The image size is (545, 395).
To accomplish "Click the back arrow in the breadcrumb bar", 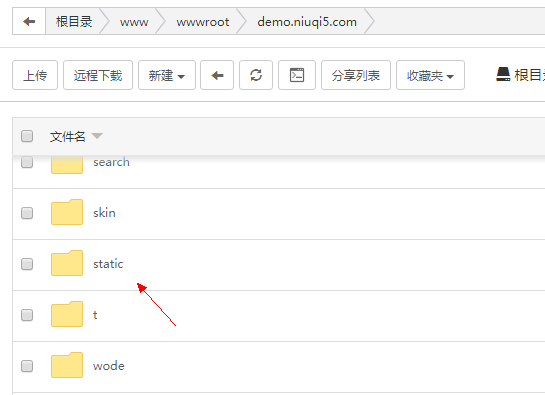I will click(x=29, y=22).
